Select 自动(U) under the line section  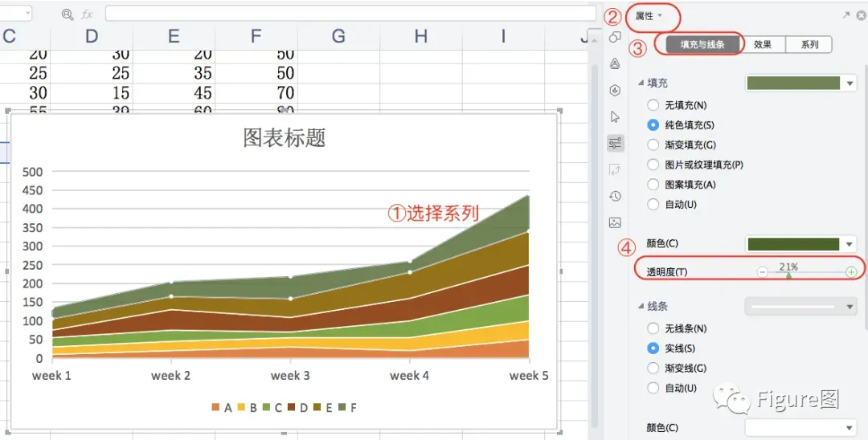(653, 388)
